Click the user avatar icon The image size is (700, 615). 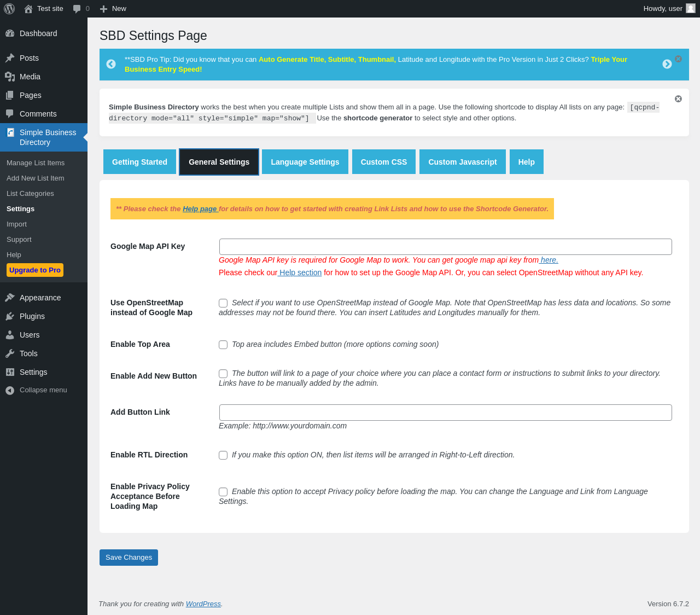(691, 8)
